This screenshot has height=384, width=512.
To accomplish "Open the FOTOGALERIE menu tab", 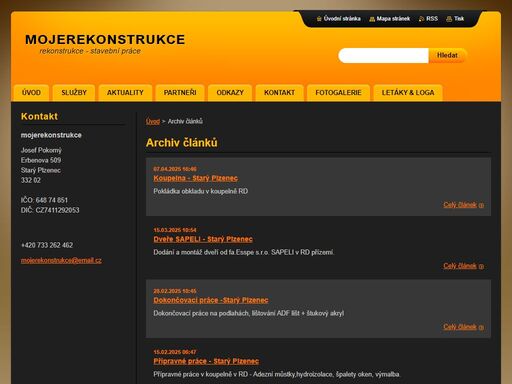I will [x=338, y=93].
